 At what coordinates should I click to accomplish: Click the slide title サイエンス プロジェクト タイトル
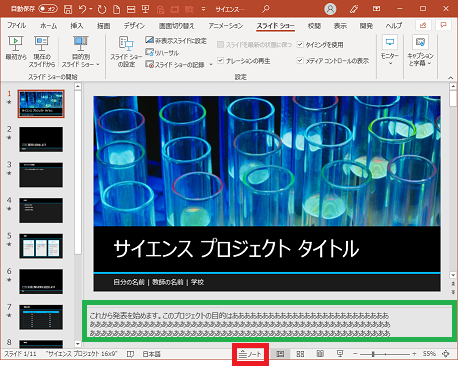[x=236, y=248]
